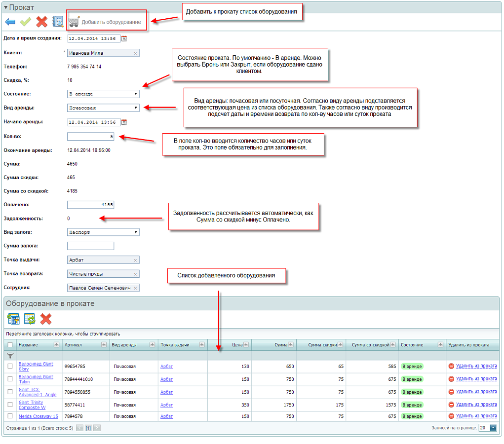Clear the Сотрудник field Павлов Семен Семенович

point(135,288)
